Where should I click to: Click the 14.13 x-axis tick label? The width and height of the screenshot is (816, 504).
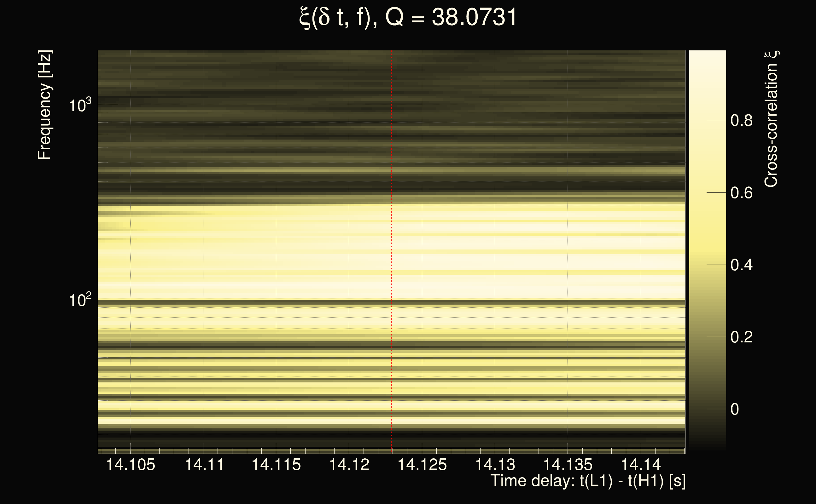point(495,465)
